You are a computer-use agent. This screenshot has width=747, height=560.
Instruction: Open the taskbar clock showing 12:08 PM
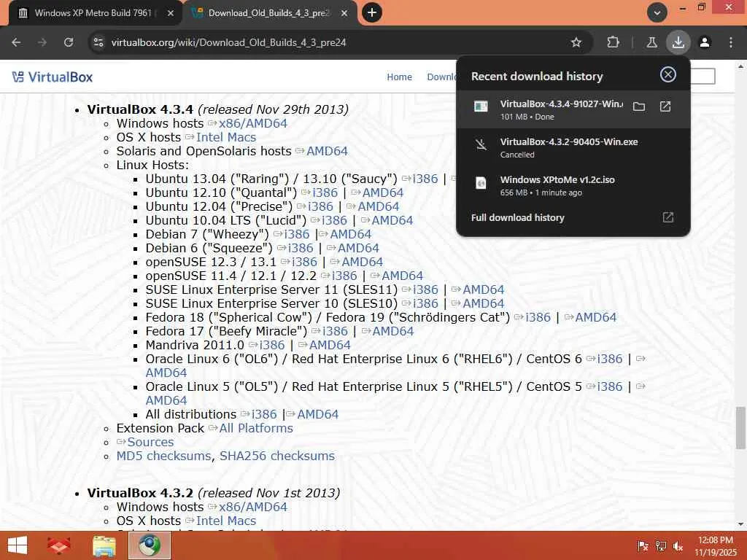click(715, 545)
